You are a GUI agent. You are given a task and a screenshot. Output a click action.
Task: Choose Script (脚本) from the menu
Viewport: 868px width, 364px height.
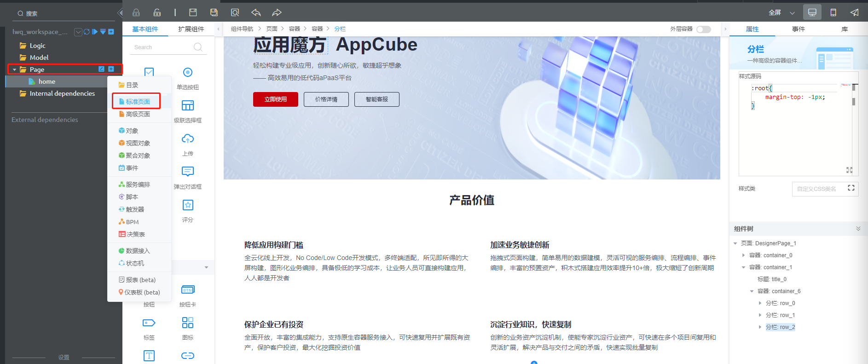click(x=128, y=197)
